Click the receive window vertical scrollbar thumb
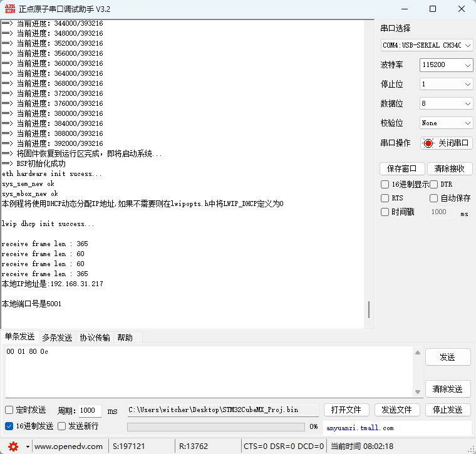The image size is (476, 454). pyautogui.click(x=369, y=309)
